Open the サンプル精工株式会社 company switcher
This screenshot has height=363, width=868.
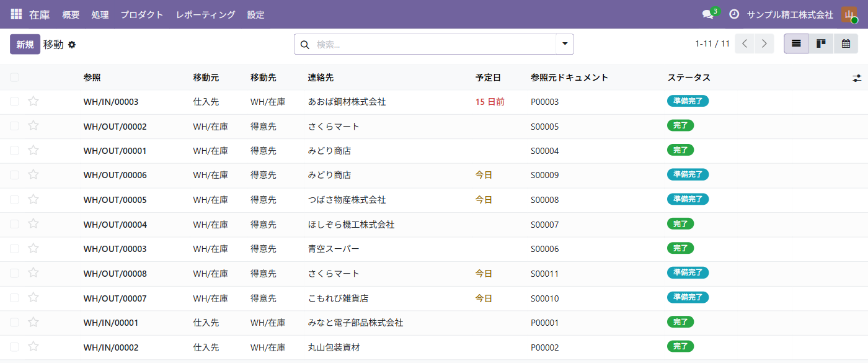[790, 14]
